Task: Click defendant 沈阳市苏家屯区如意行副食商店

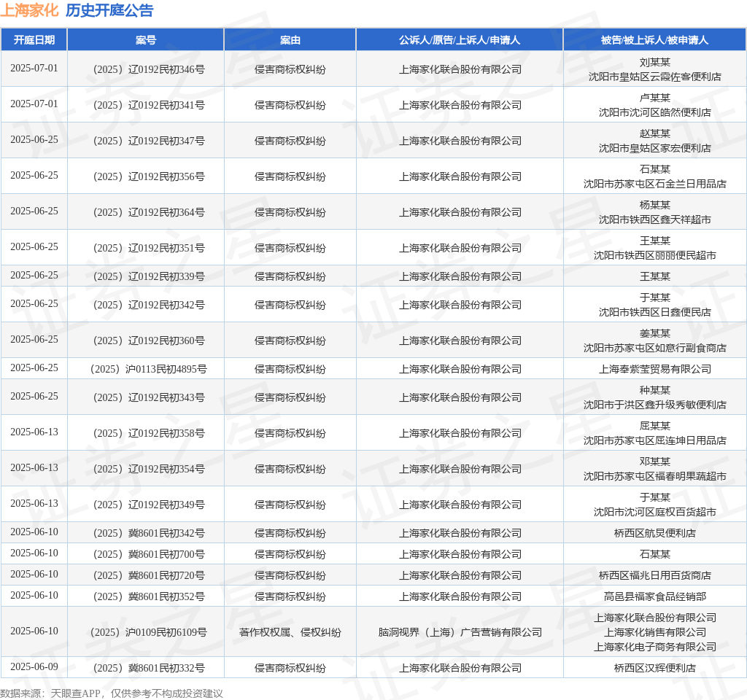Action: [x=654, y=348]
